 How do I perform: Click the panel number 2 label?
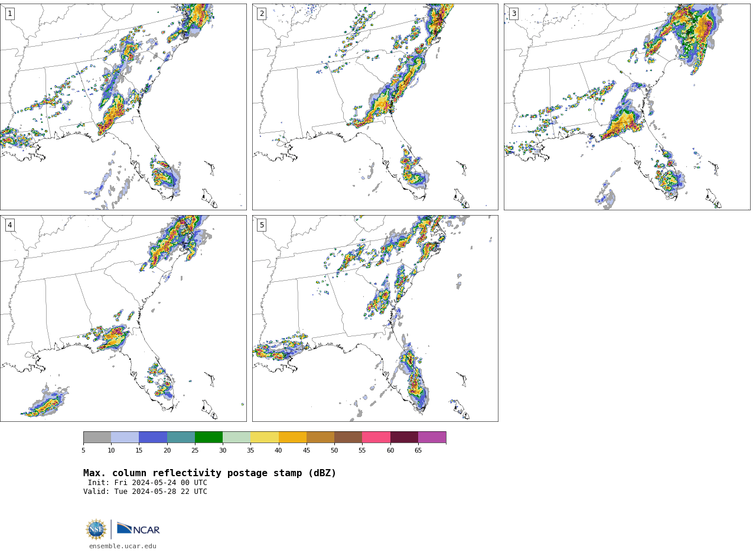(262, 14)
